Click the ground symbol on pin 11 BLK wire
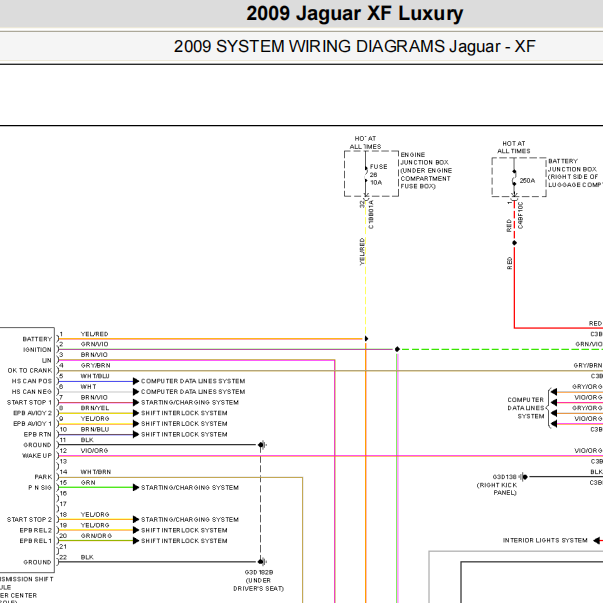 pos(261,445)
